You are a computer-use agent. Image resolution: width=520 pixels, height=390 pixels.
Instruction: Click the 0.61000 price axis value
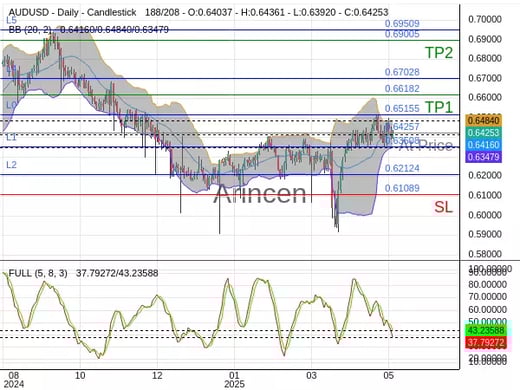point(485,195)
